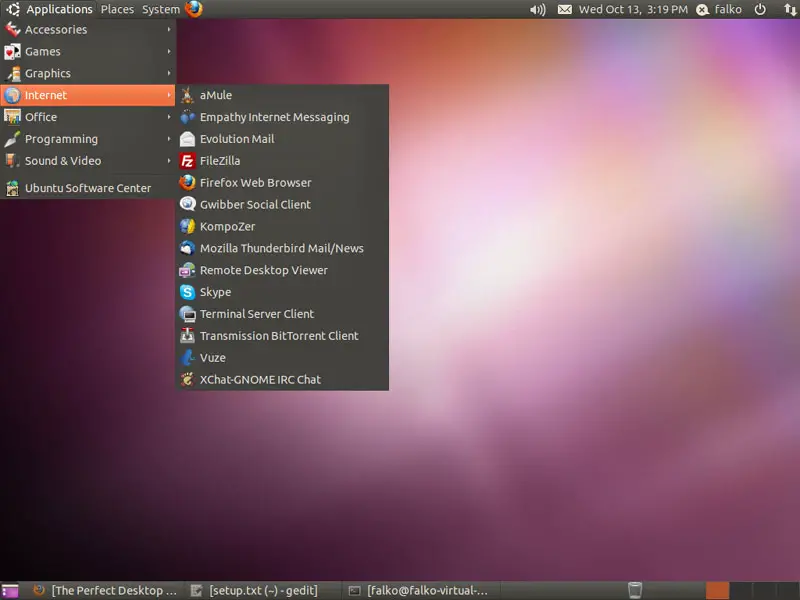Switch to The Perfect Desktop Firefox window
Image resolution: width=800 pixels, height=600 pixels.
[105, 590]
